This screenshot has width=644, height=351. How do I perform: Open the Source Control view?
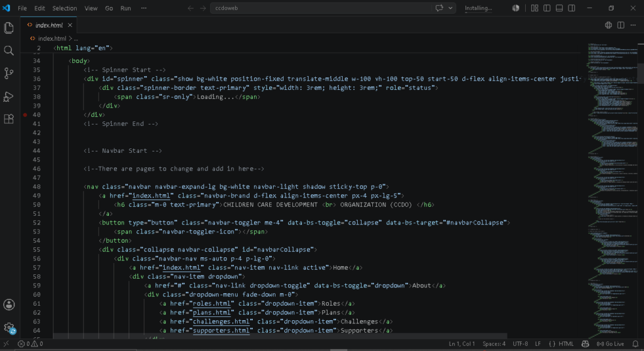pos(9,74)
